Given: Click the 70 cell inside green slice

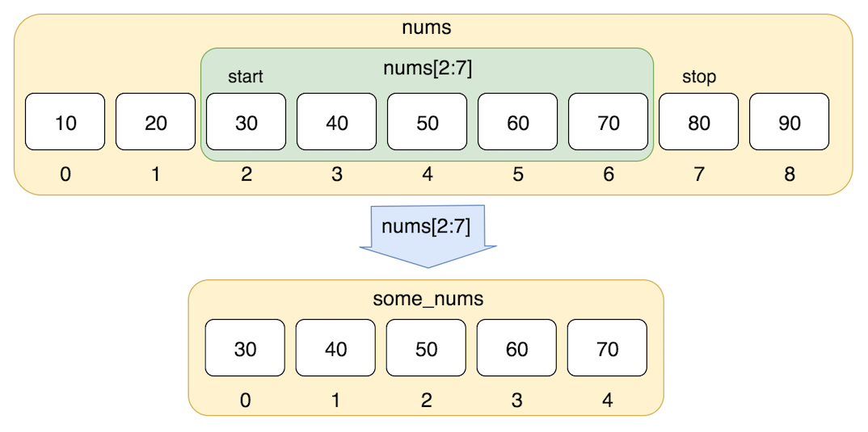Looking at the screenshot, I should (609, 122).
